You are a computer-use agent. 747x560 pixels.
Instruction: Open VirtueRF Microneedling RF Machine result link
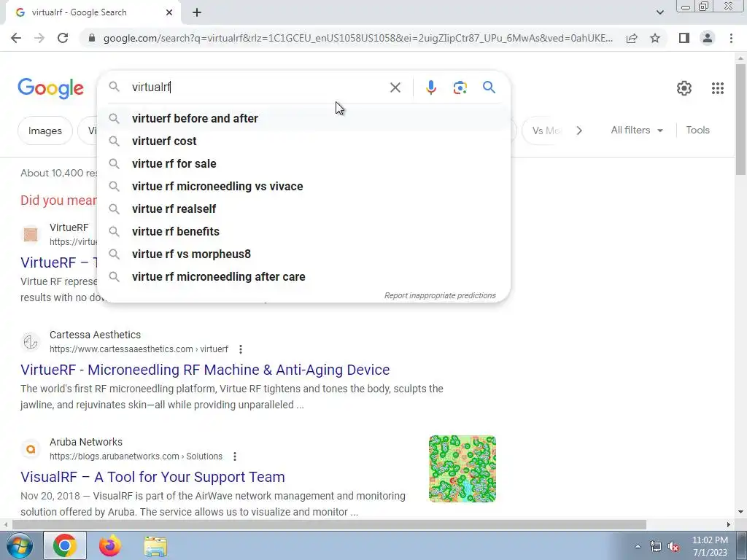(x=205, y=370)
